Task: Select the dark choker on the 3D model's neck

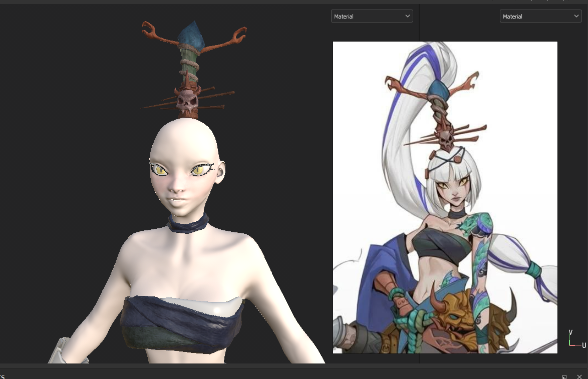Action: pyautogui.click(x=188, y=224)
